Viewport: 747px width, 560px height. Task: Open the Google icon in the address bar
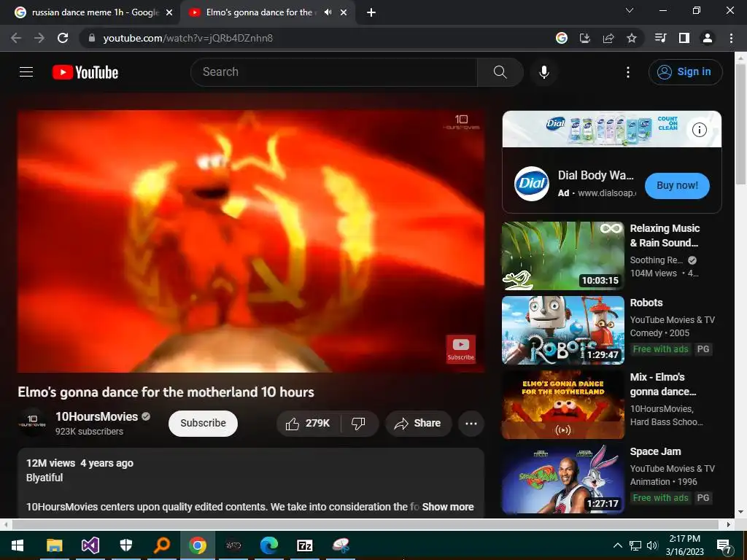click(562, 38)
